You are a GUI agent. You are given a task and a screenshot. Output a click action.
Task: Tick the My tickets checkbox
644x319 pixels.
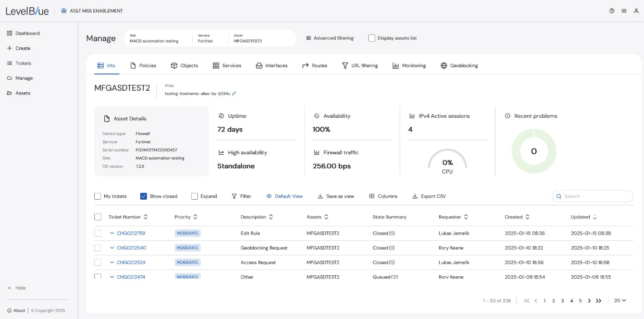[x=97, y=197]
